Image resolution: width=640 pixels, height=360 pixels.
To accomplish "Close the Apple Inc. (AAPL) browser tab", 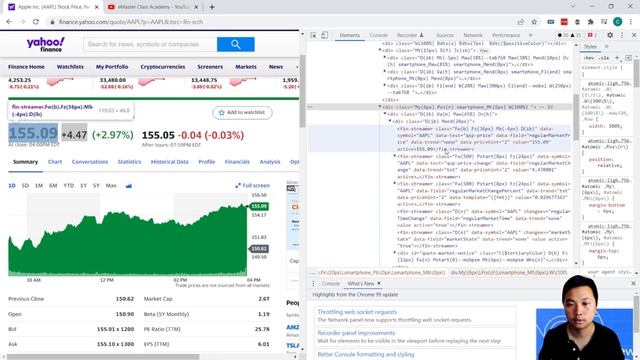I will tap(97, 7).
